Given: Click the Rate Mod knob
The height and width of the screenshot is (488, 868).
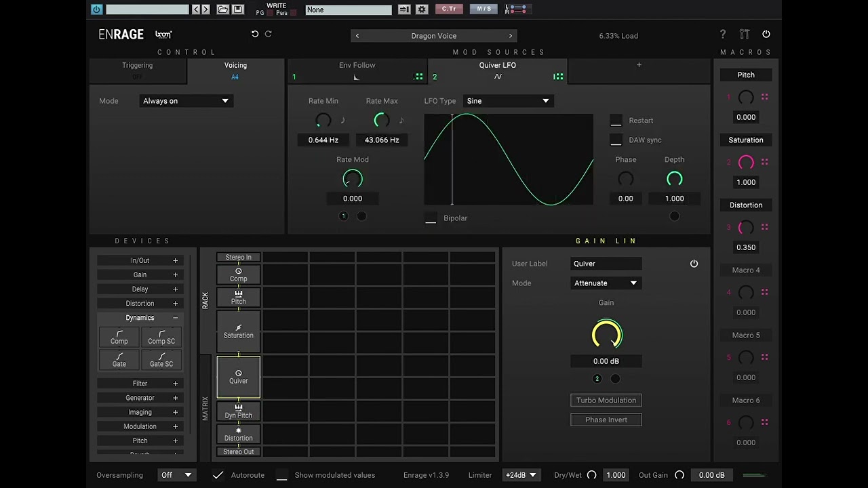Looking at the screenshot, I should [x=353, y=179].
